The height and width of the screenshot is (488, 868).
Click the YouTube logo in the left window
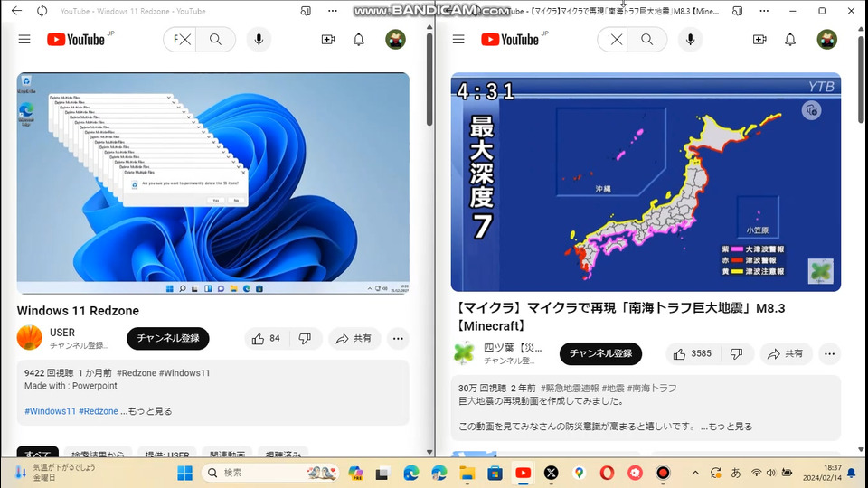click(76, 39)
